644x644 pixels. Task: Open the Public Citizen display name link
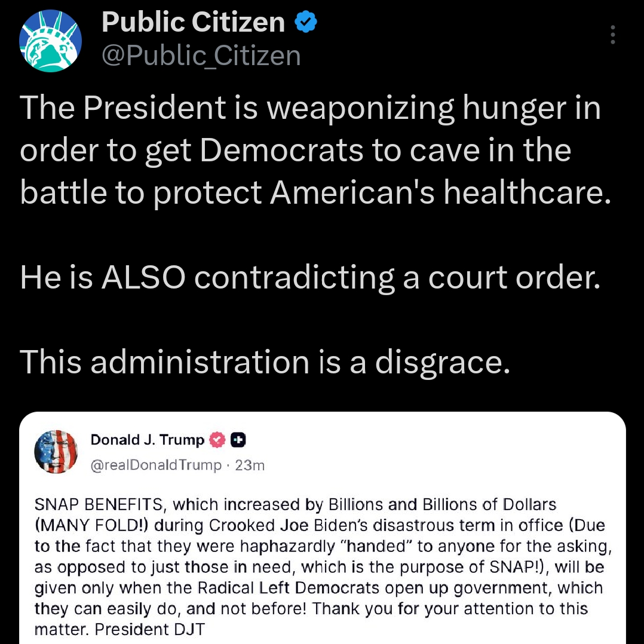(192, 23)
